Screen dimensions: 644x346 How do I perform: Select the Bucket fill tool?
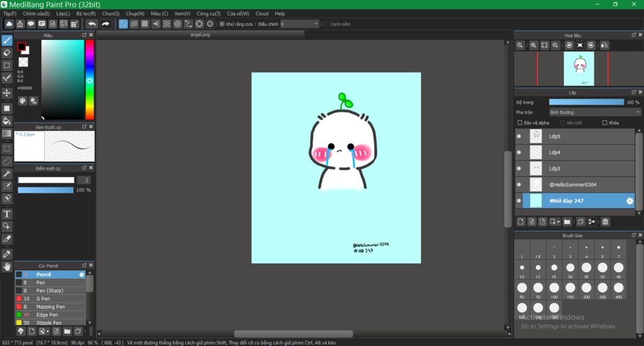tap(6, 121)
